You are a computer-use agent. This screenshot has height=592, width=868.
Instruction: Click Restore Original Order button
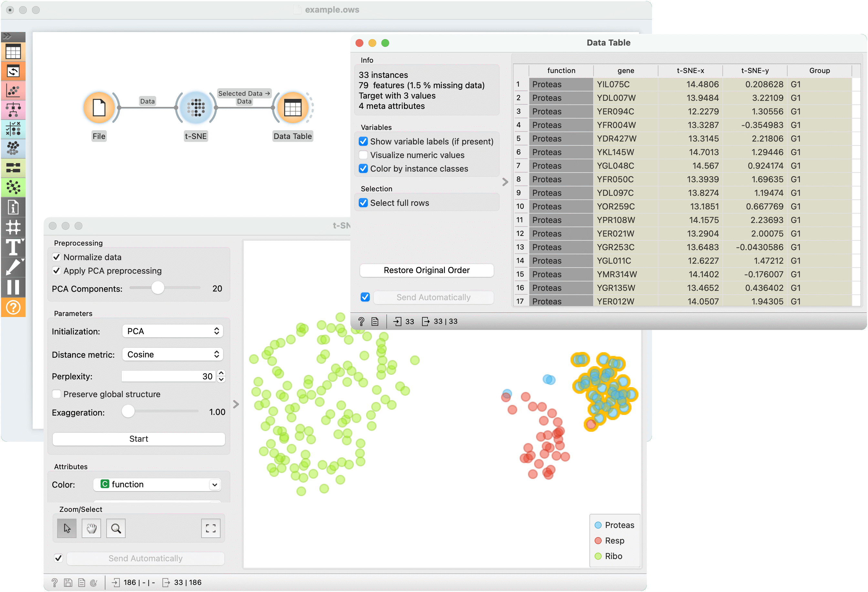pos(427,270)
